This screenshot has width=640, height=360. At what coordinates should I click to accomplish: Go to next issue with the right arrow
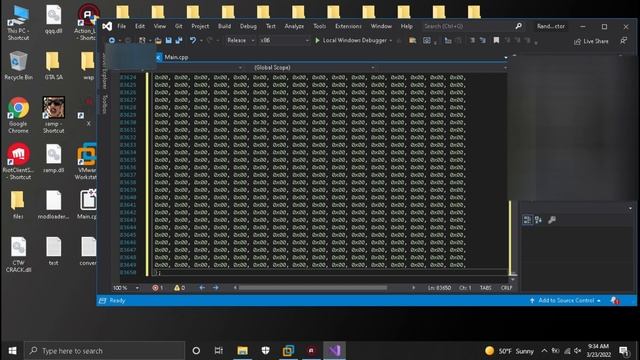tap(216, 288)
